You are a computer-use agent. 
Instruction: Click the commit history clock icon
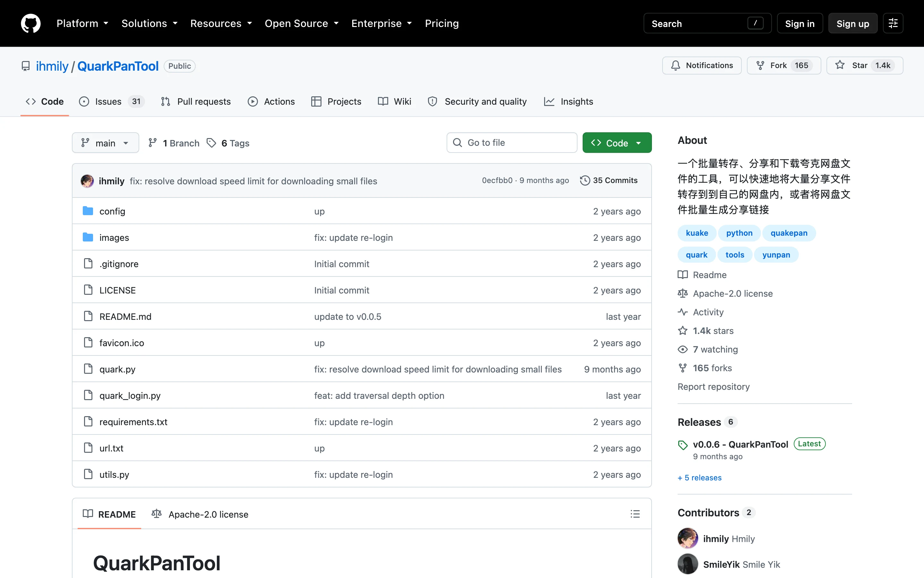click(x=585, y=180)
